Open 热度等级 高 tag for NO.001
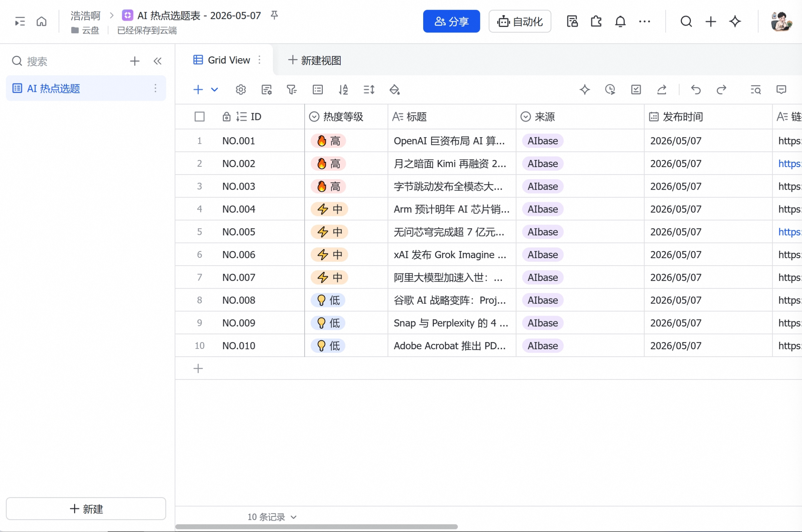 pos(328,141)
